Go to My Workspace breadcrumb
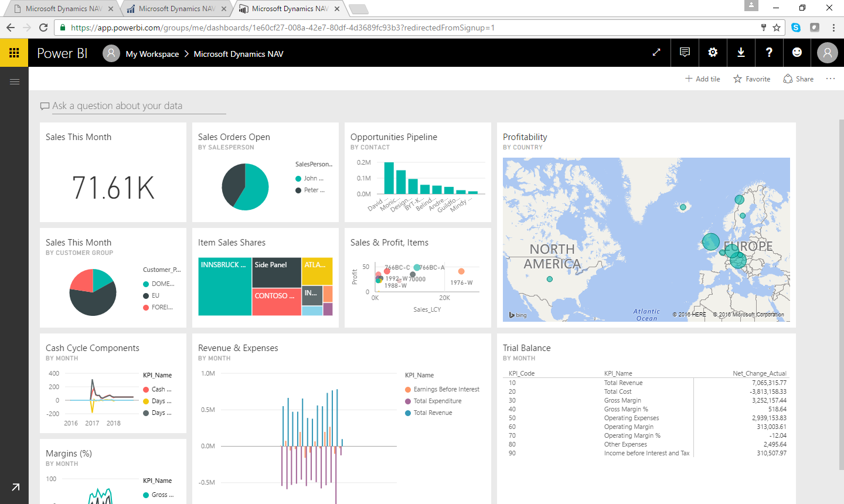Viewport: 844px width, 504px height. pyautogui.click(x=152, y=54)
